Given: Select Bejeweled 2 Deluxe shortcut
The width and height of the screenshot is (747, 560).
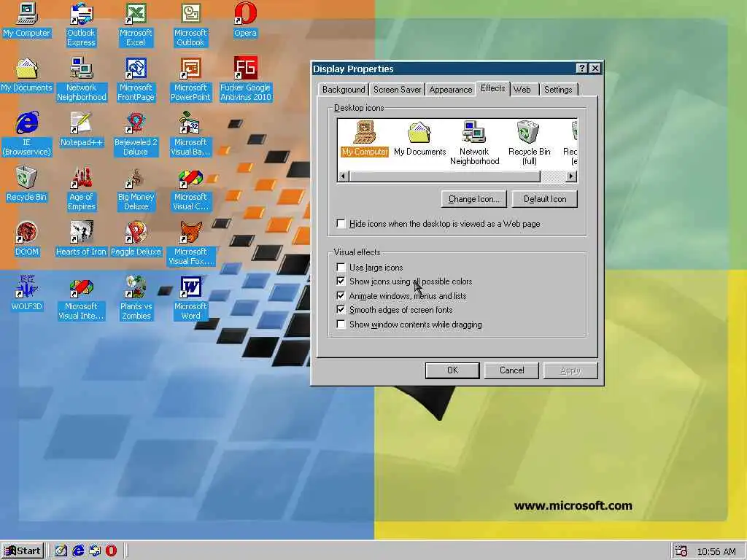Looking at the screenshot, I should coord(136,134).
